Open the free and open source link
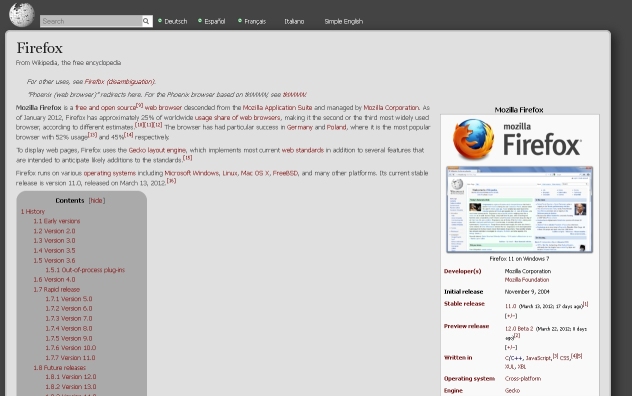The width and height of the screenshot is (632, 396). pyautogui.click(x=105, y=108)
